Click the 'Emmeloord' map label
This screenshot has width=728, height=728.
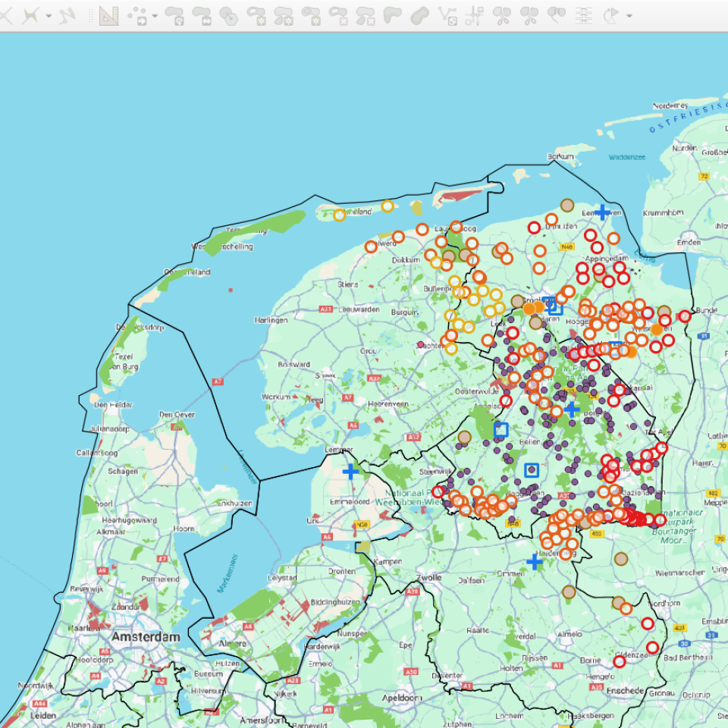[350, 502]
